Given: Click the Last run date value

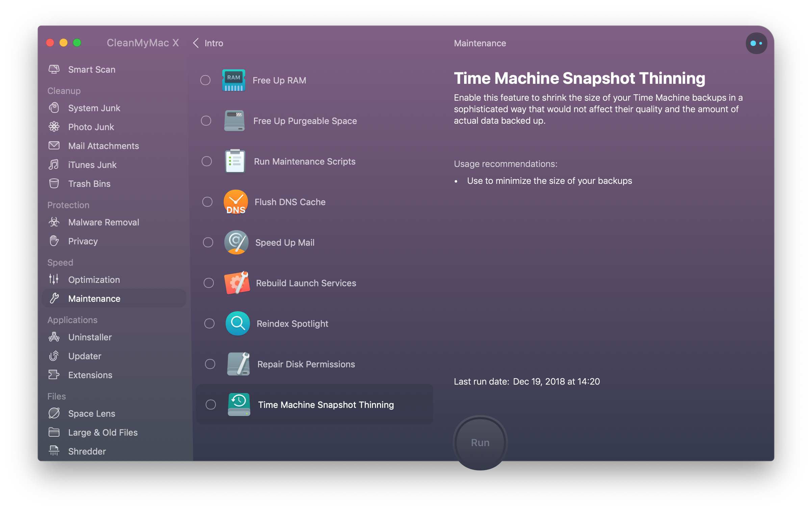Looking at the screenshot, I should [557, 382].
